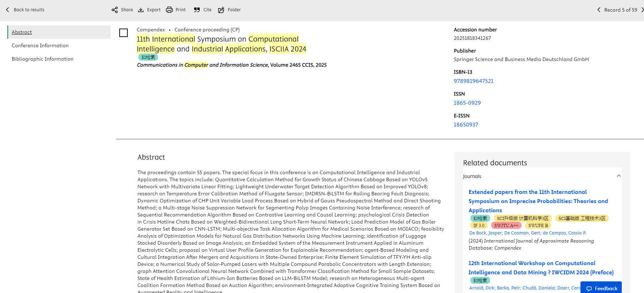Open the Feedback button
644x293 pixels.
(x=601, y=288)
